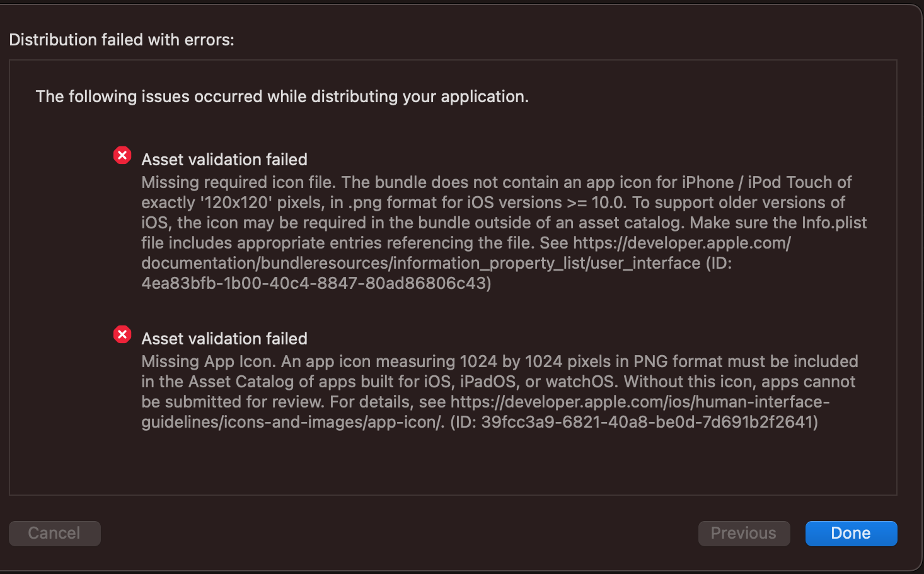
Task: Click the red error icon beside the Missing App Icon error
Action: point(122,334)
